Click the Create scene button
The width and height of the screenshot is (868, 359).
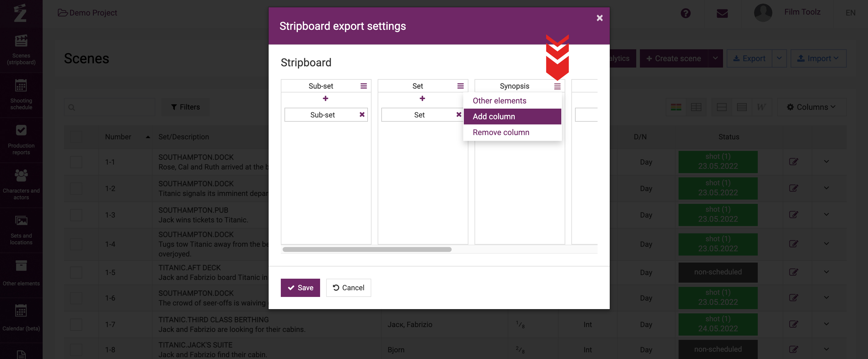coord(674,58)
